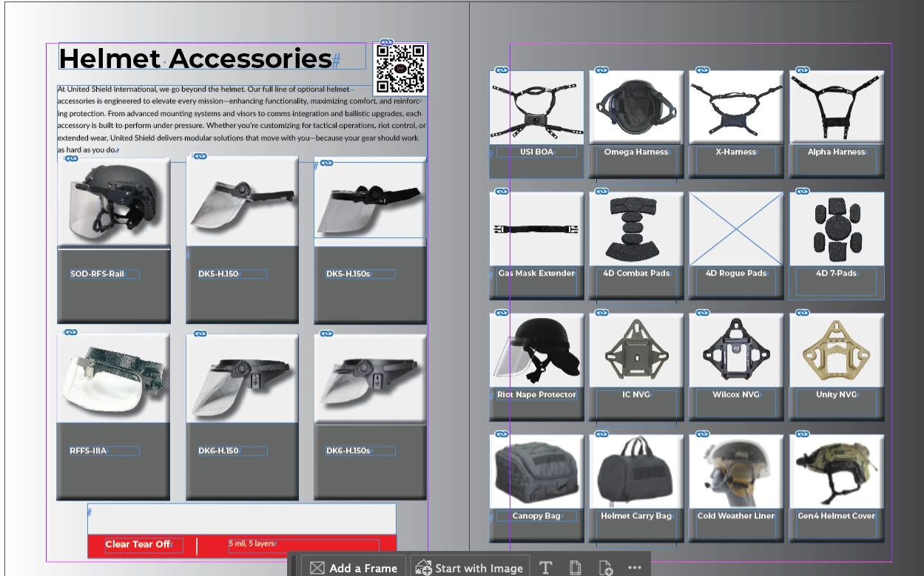The image size is (924, 576).
Task: Click the link badge on the Canopy Bag image
Action: [502, 434]
